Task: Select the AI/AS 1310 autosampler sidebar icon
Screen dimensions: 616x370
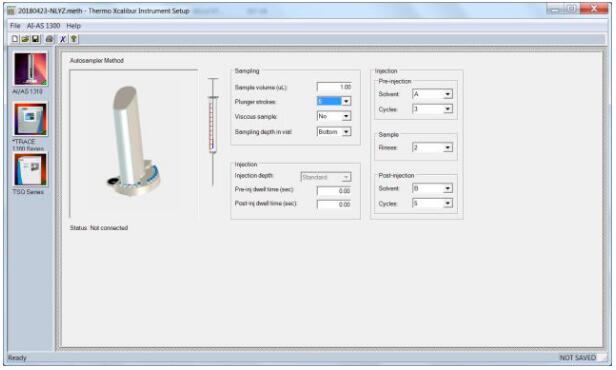Action: (30, 70)
